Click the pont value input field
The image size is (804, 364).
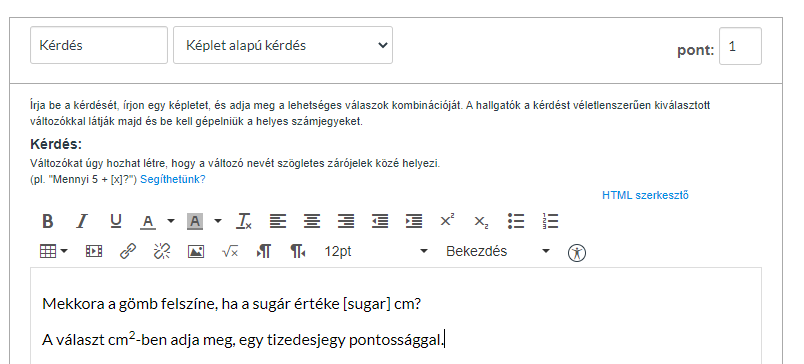(x=740, y=46)
